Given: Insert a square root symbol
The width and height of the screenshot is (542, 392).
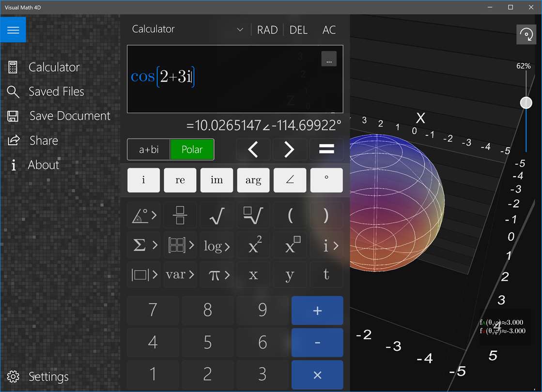Looking at the screenshot, I should (x=217, y=215).
